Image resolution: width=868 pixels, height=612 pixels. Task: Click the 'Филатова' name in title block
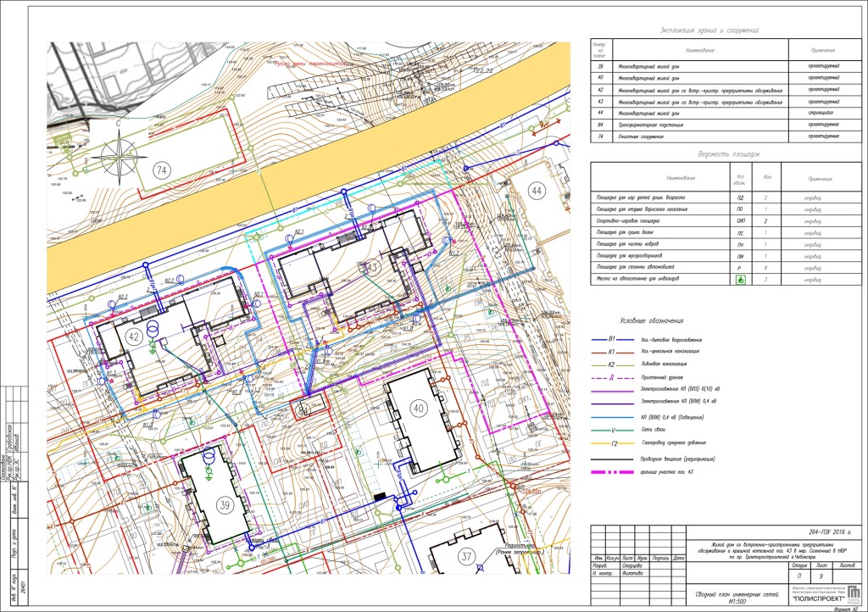[631, 573]
